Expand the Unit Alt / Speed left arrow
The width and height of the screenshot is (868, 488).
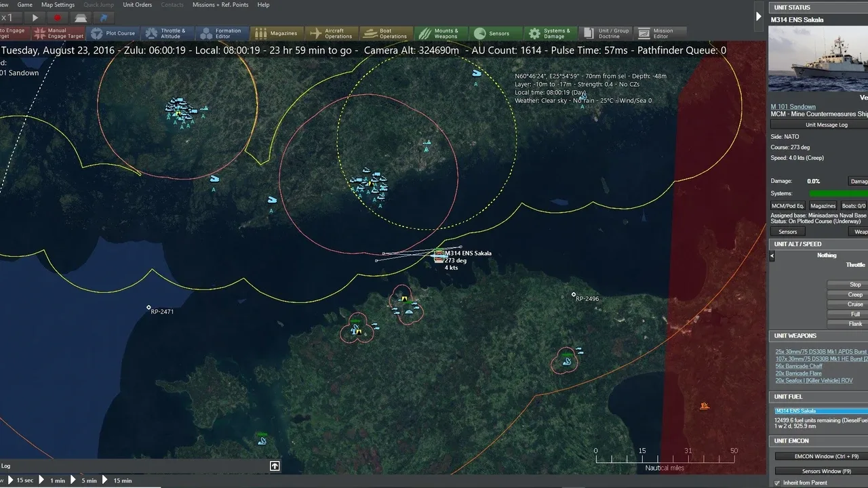tap(772, 256)
